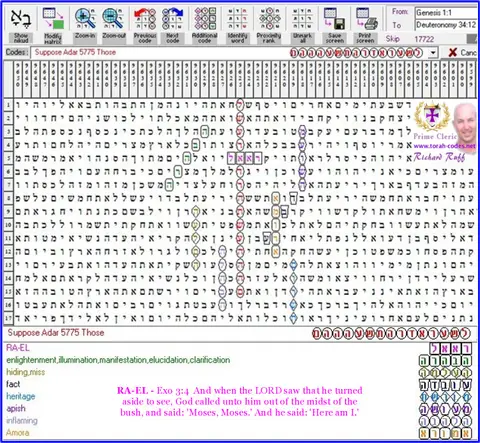Expand the Codes dropdown arrow

(433, 53)
